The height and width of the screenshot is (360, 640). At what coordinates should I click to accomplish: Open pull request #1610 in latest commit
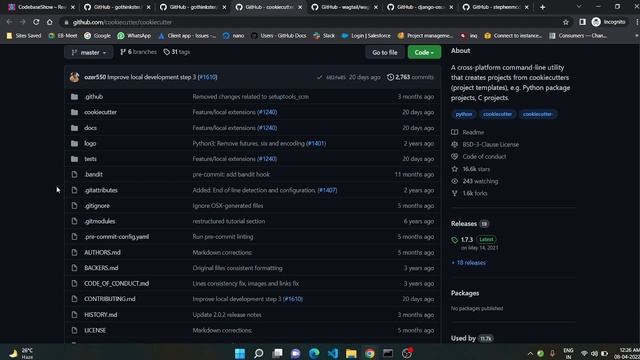click(208, 77)
